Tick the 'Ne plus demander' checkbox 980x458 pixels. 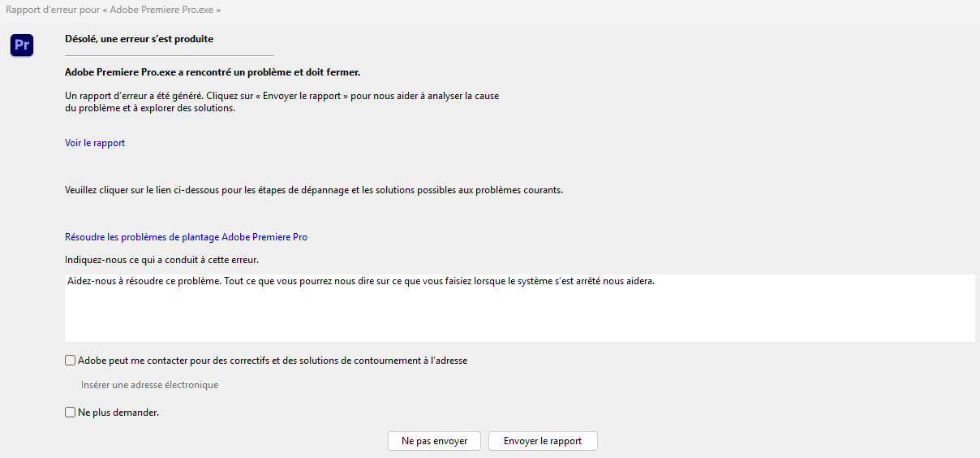70,413
